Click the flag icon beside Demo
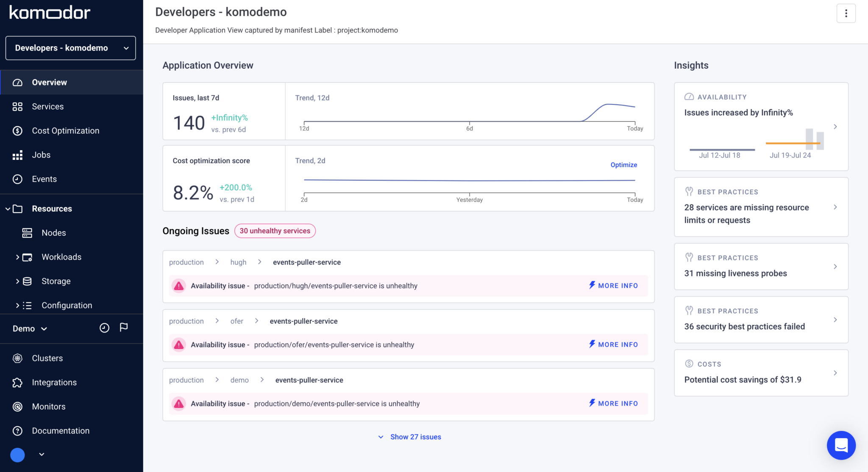 pos(124,327)
